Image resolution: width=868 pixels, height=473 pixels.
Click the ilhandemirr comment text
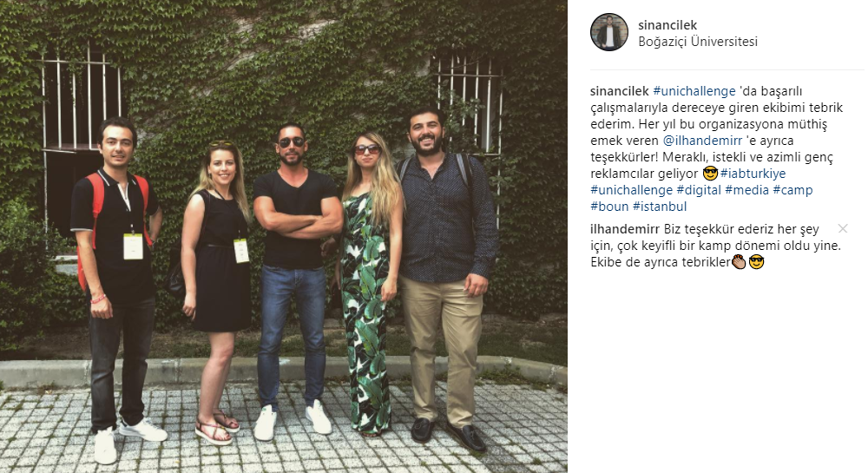coord(716,246)
